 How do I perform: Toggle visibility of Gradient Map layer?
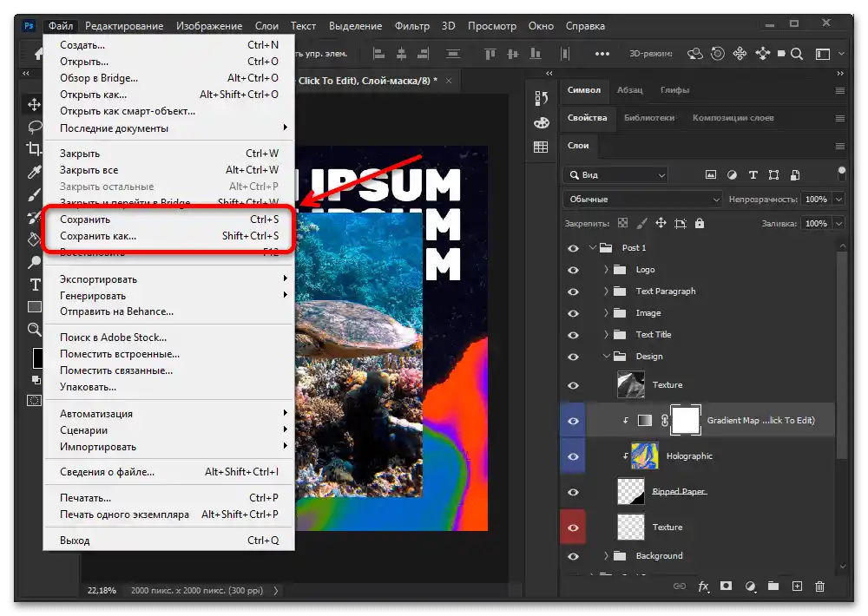(x=574, y=421)
